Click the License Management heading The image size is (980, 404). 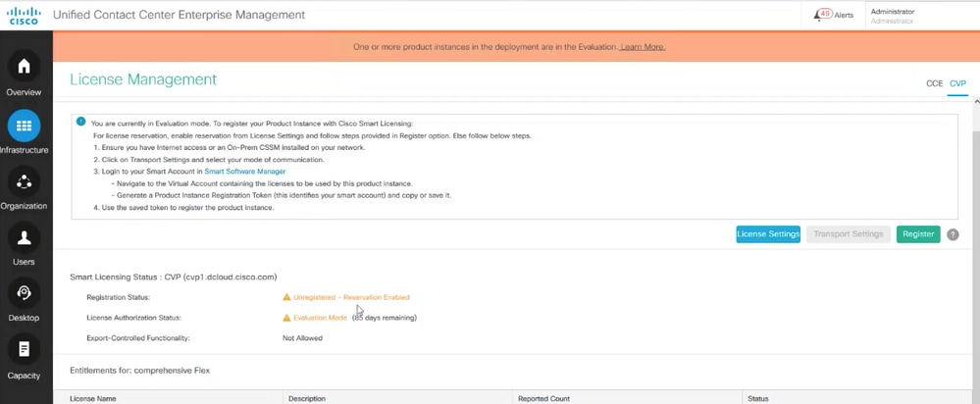point(143,79)
